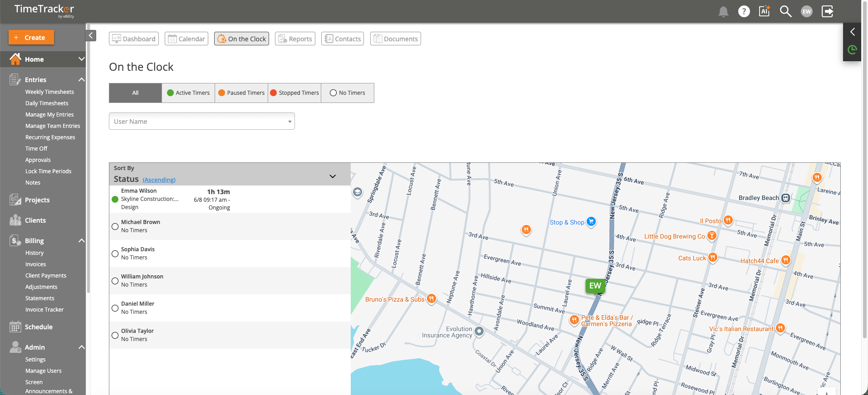This screenshot has width=868, height=395.
Task: Click Vic's Italian Restaurant map pin
Action: point(780,328)
